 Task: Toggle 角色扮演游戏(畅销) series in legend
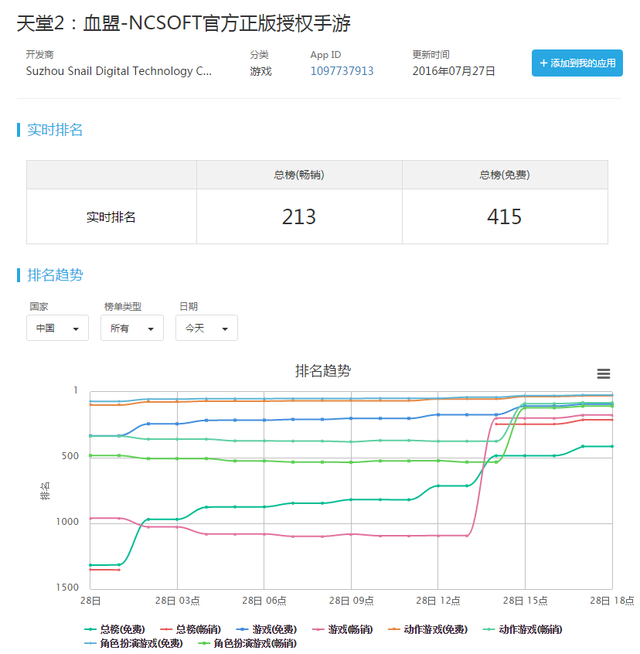(247, 643)
